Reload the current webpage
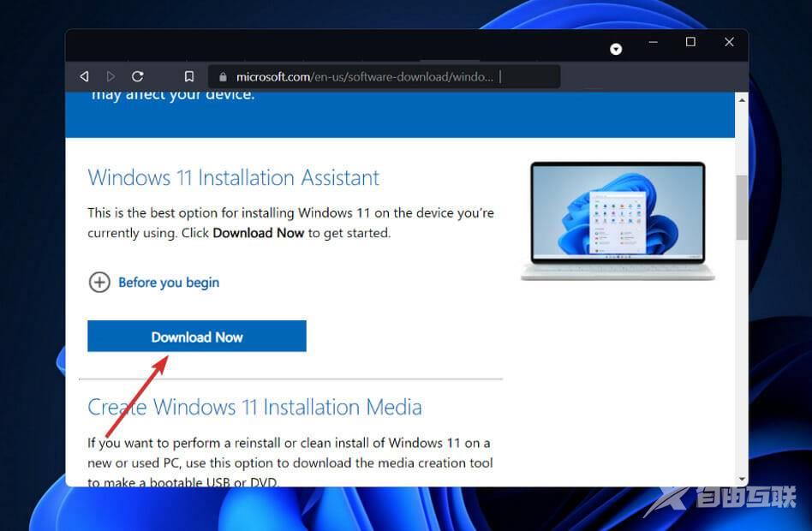The height and width of the screenshot is (531, 812). 138,76
